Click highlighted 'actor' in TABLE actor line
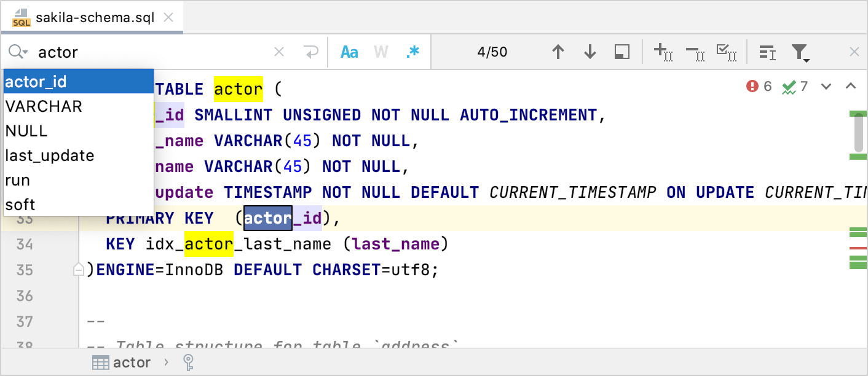Viewport: 868px width, 376px height. (239, 89)
